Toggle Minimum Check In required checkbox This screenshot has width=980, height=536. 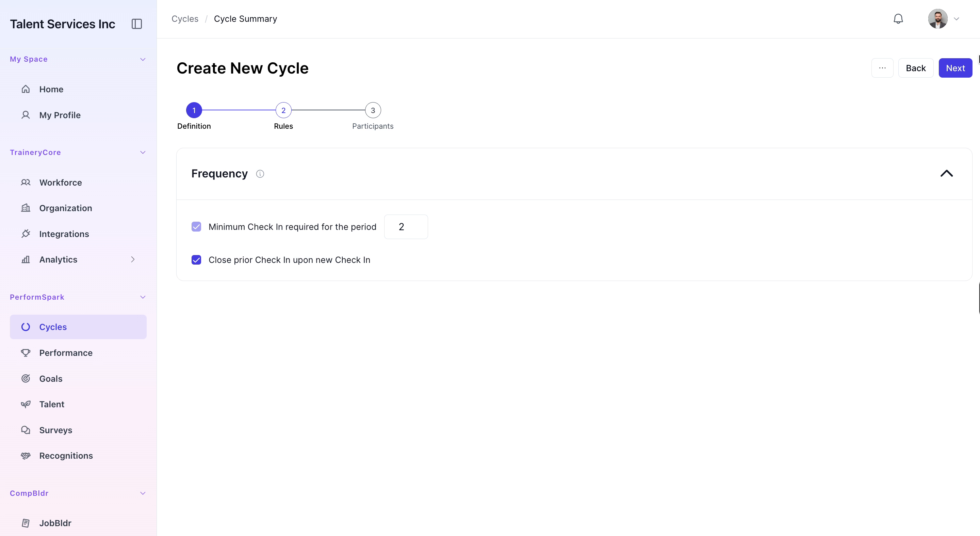196,227
